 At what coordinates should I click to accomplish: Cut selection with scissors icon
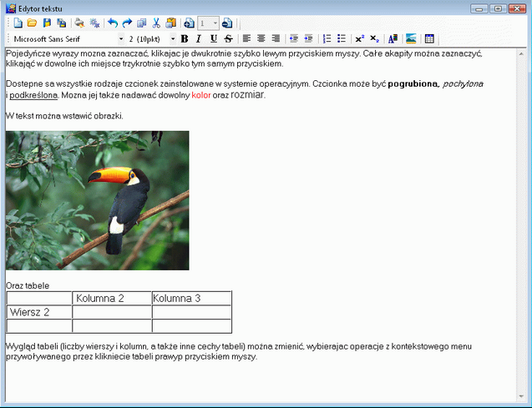pyautogui.click(x=156, y=23)
